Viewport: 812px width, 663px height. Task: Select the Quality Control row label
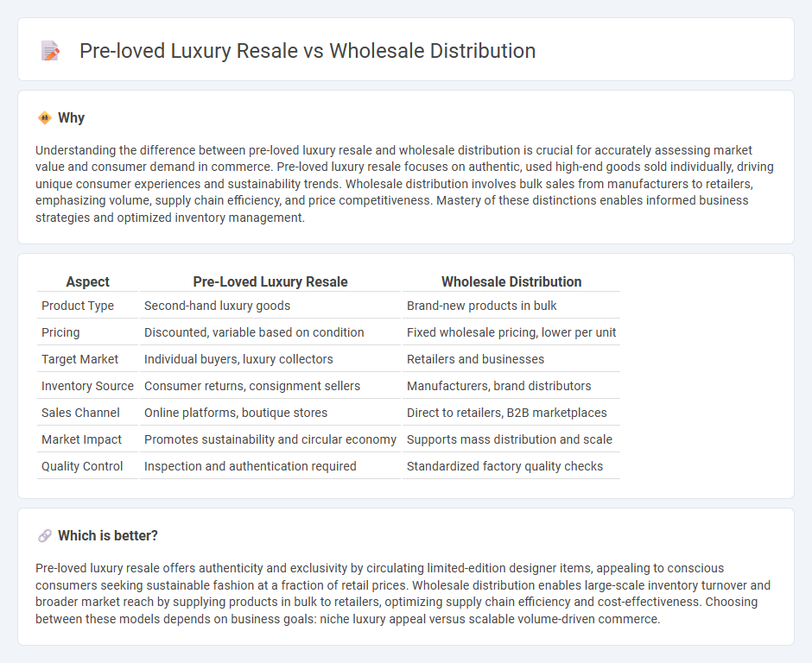point(82,466)
